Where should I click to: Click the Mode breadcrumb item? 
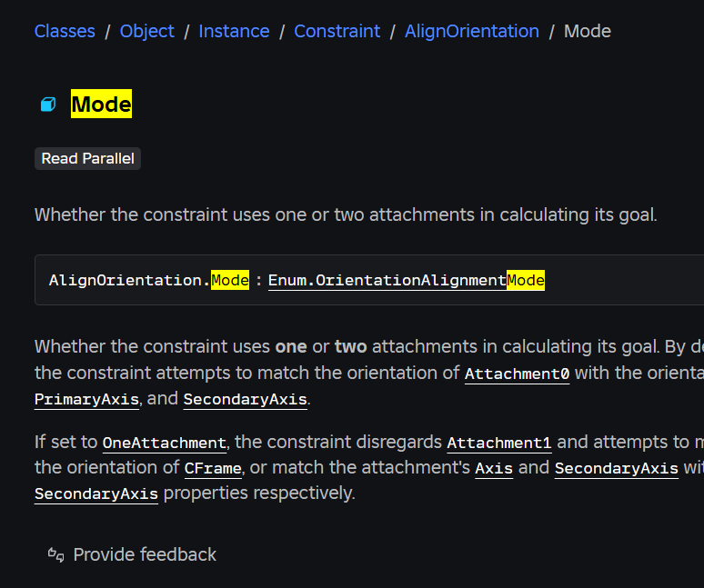[588, 32]
